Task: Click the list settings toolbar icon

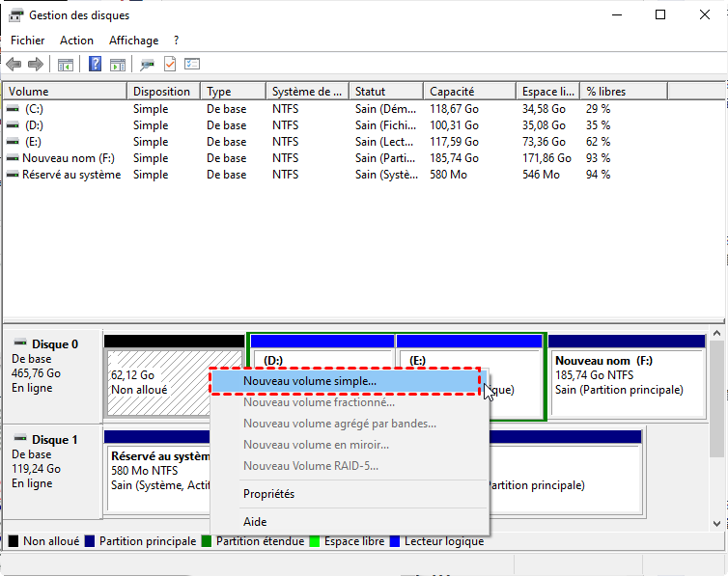Action: click(x=192, y=64)
